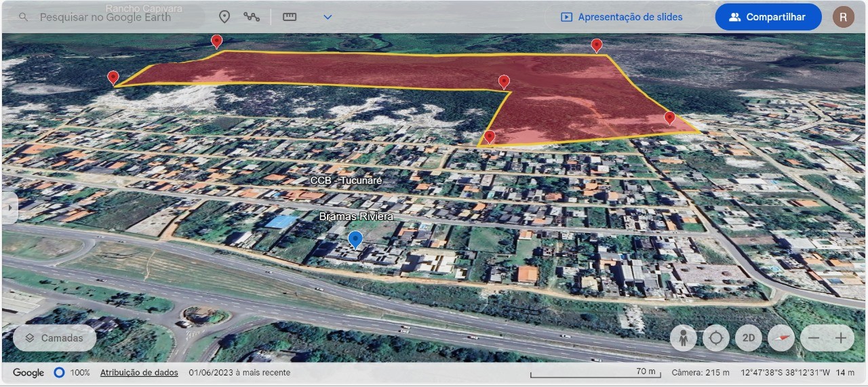
Task: Click the 70 m scale bar
Action: pos(597,373)
